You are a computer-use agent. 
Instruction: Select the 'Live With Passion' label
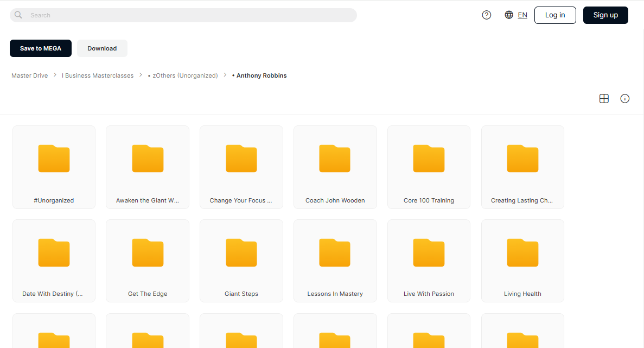(429, 294)
